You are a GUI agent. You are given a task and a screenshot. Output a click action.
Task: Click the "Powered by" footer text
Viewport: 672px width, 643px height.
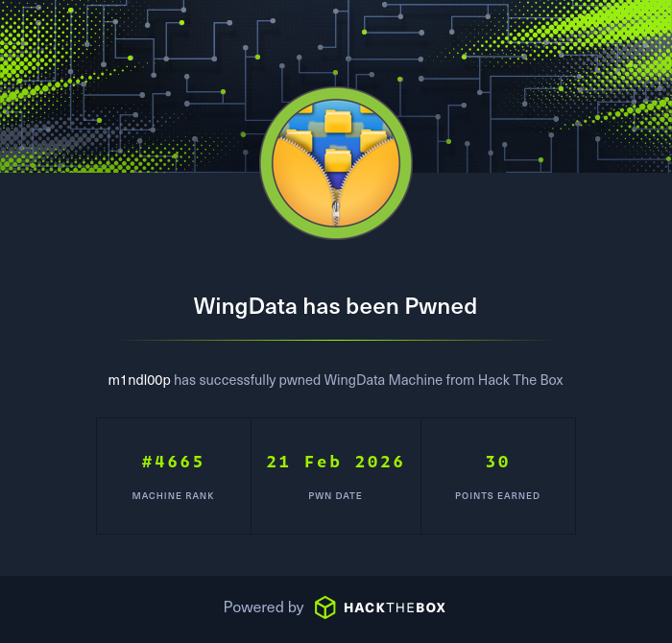264,607
